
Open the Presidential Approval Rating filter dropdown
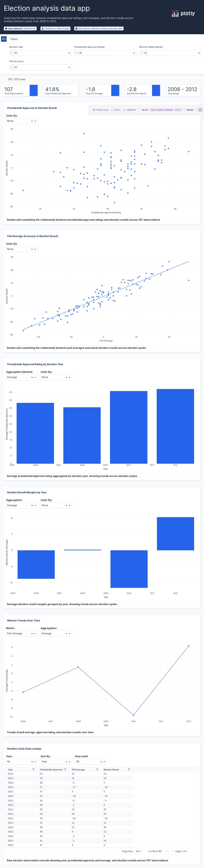(x=134, y=53)
